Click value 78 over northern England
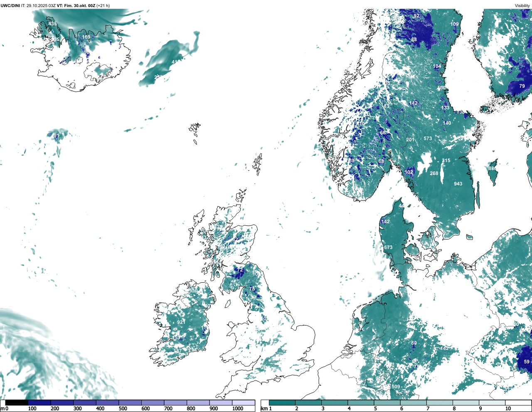This screenshot has height=412, width=532. coord(252,289)
